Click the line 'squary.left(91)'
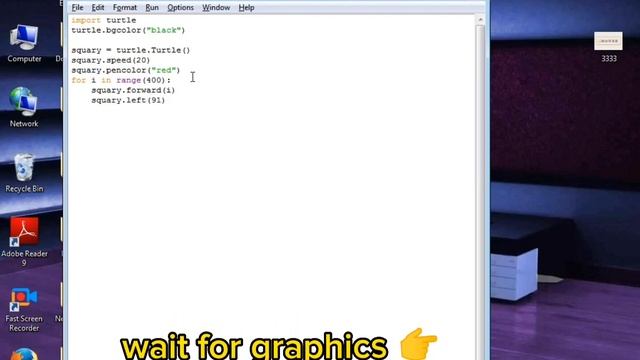 point(128,100)
